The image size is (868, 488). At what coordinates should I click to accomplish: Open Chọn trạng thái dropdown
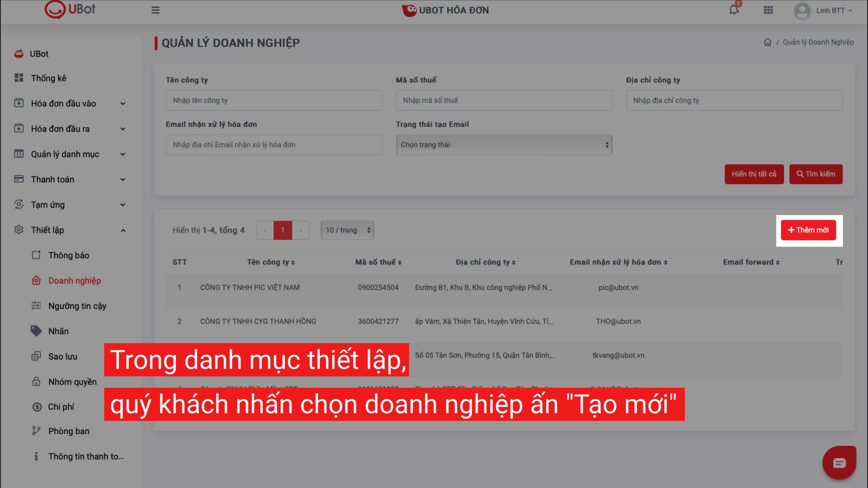click(504, 145)
